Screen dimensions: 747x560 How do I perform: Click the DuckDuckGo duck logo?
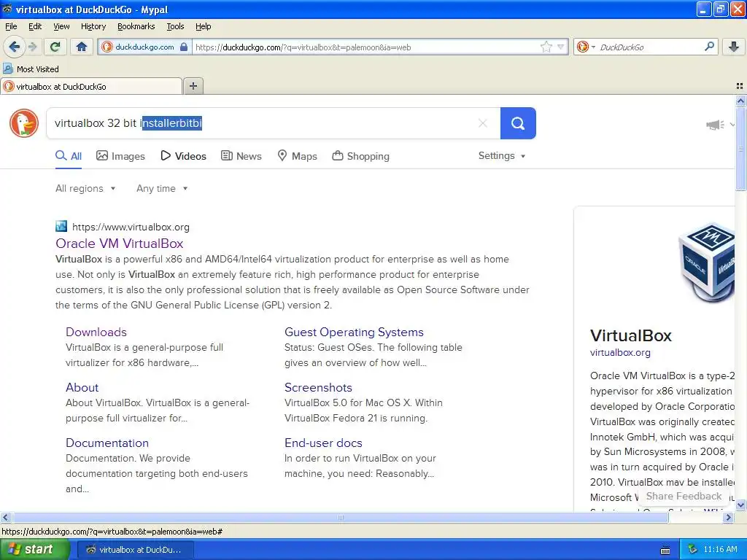pyautogui.click(x=24, y=123)
